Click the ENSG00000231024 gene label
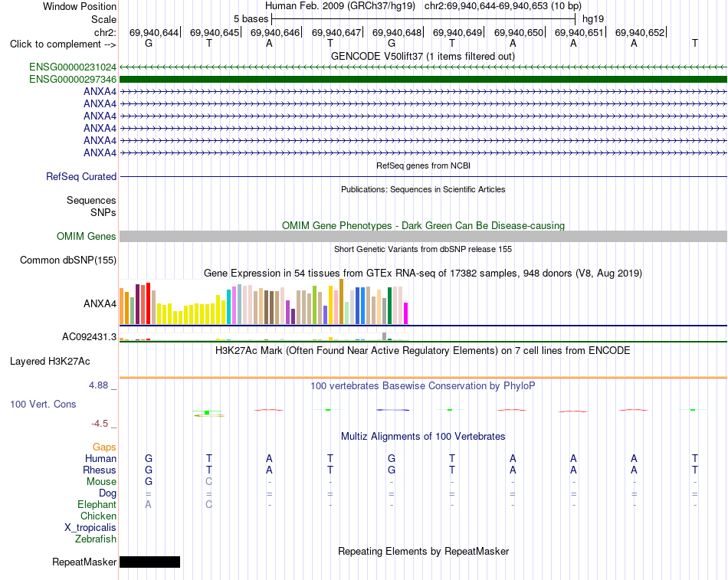 pyautogui.click(x=73, y=67)
